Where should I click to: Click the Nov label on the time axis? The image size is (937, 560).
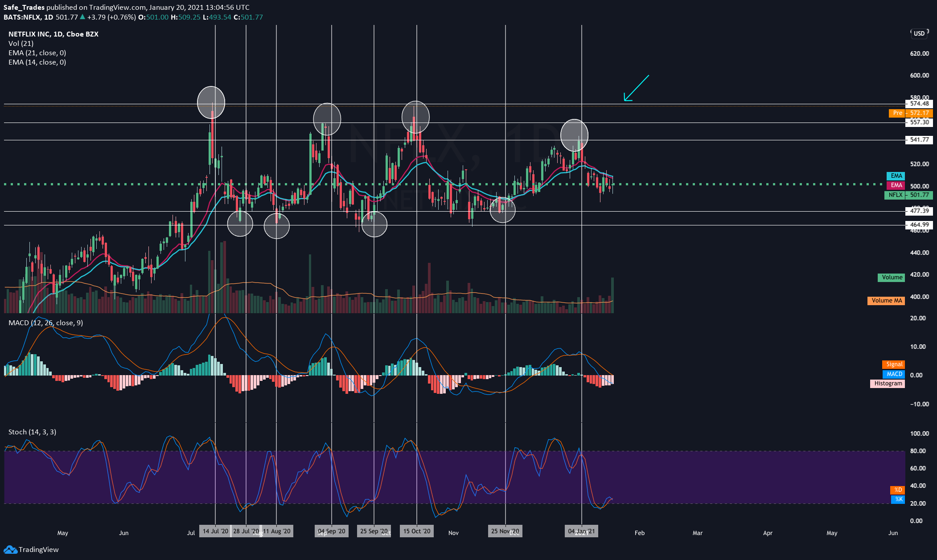453,533
